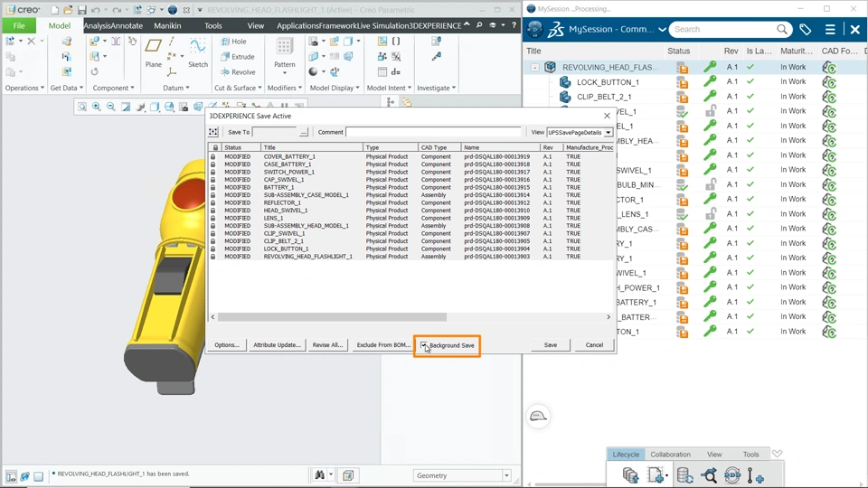Viewport: 868px width, 488px height.
Task: Click the Revise All... button
Action: [x=327, y=344]
